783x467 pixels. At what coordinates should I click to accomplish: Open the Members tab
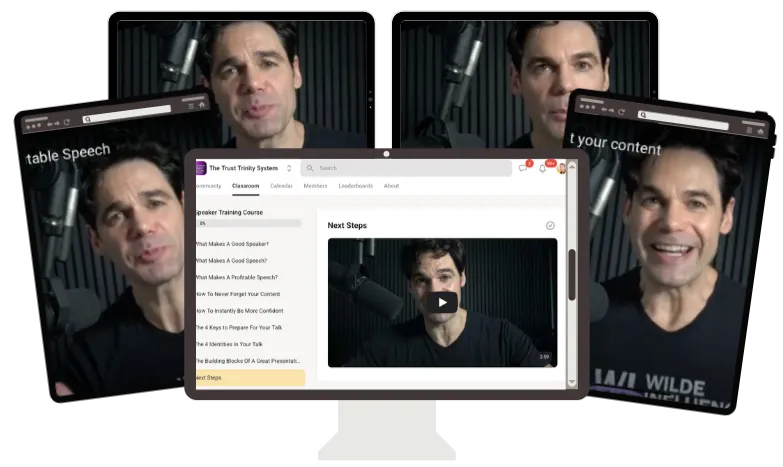tap(315, 186)
